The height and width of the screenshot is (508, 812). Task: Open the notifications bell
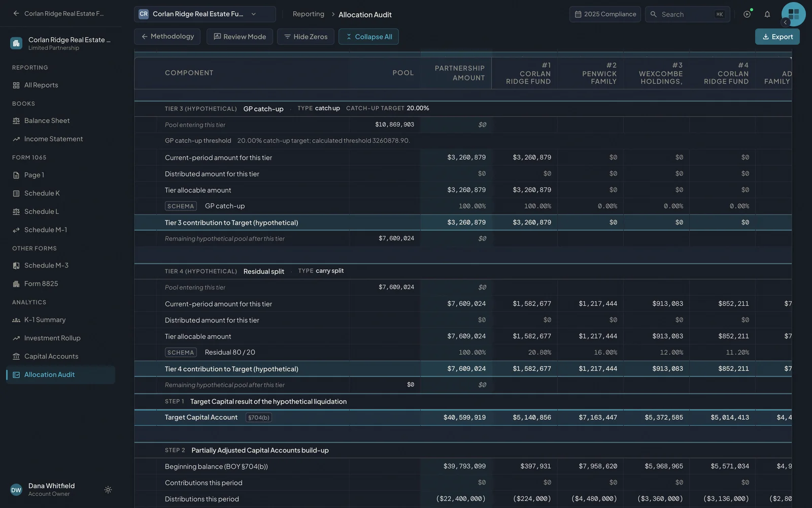(767, 14)
